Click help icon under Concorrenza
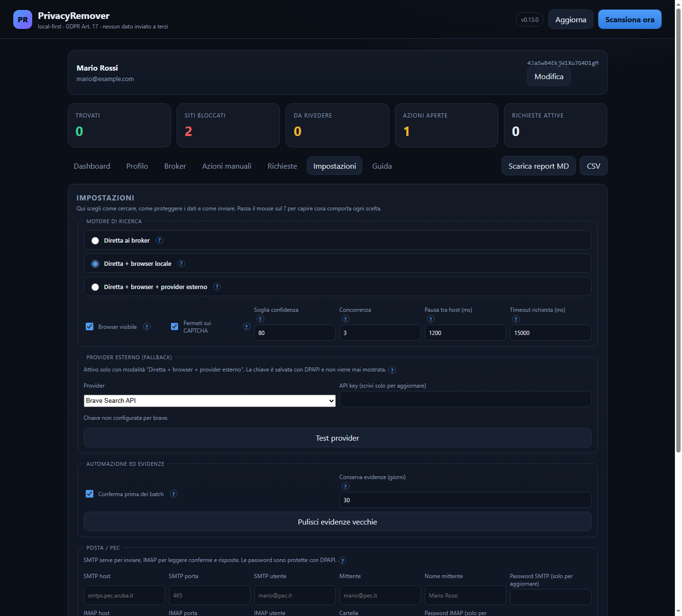Image resolution: width=682 pixels, height=616 pixels. click(x=346, y=319)
